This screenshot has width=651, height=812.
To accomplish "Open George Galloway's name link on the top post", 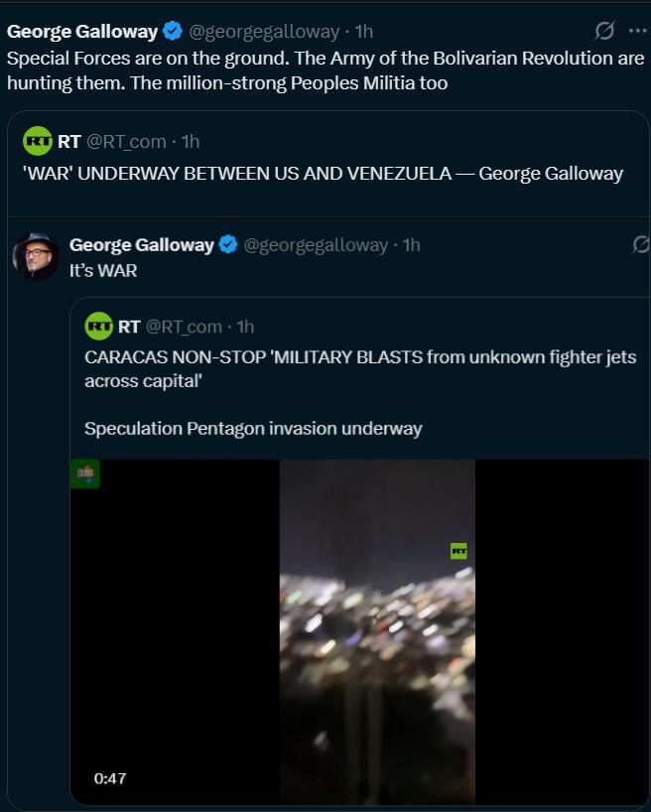I will click(x=81, y=32).
